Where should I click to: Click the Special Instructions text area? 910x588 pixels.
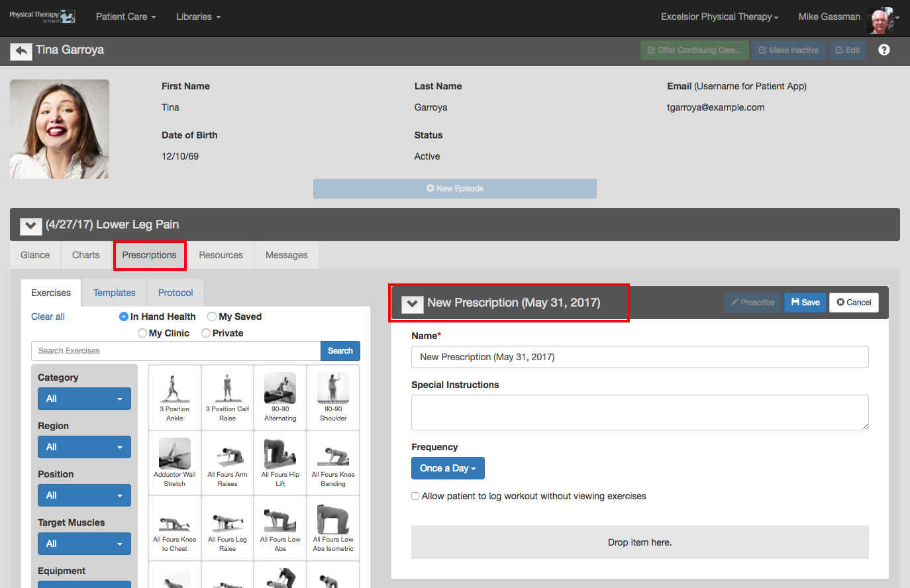(x=640, y=413)
